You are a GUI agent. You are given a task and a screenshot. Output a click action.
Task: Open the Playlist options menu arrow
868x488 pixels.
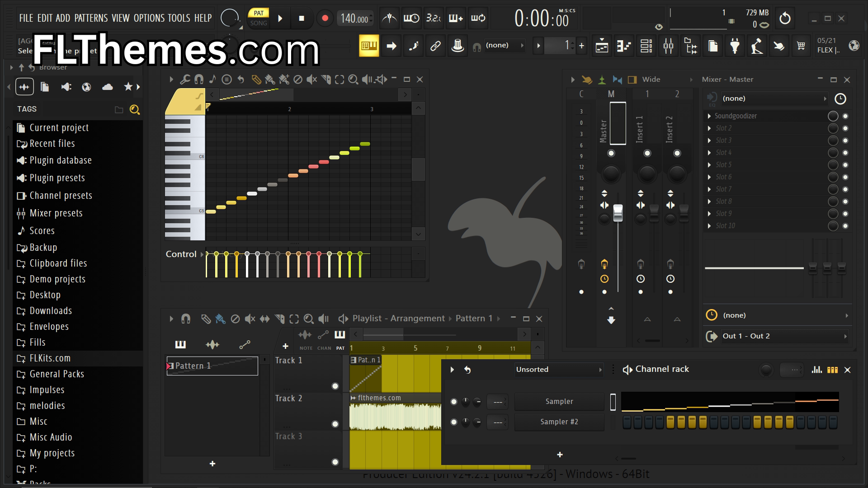(171, 319)
